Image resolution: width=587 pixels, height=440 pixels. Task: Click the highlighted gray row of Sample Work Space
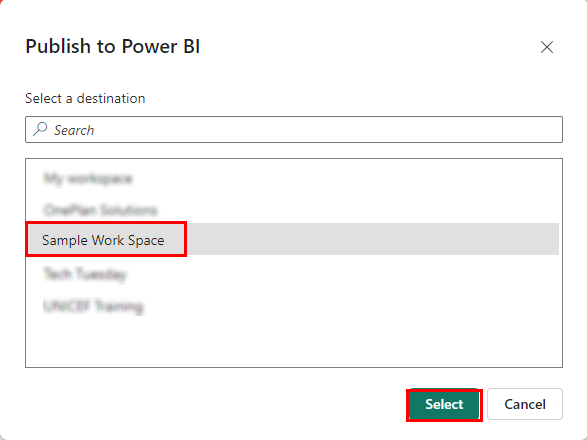pos(292,239)
